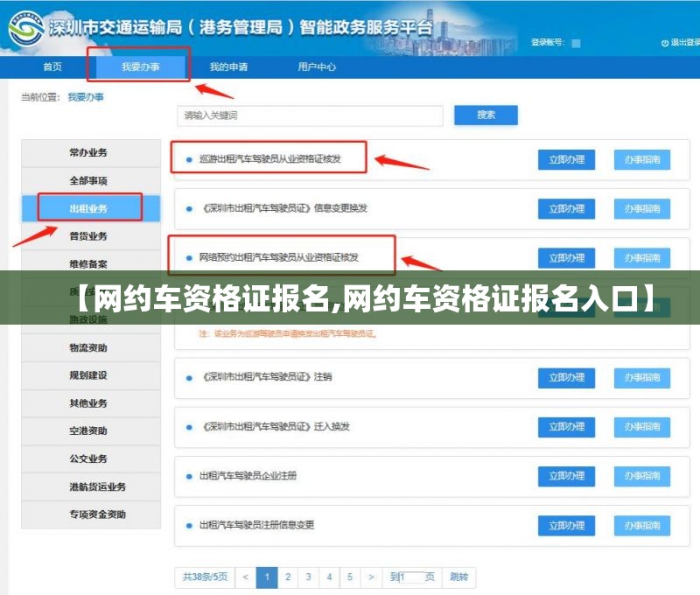Click 网络预约出租汽车驾驶员从业资格证核发 item text
700x595 pixels.
pos(278,257)
